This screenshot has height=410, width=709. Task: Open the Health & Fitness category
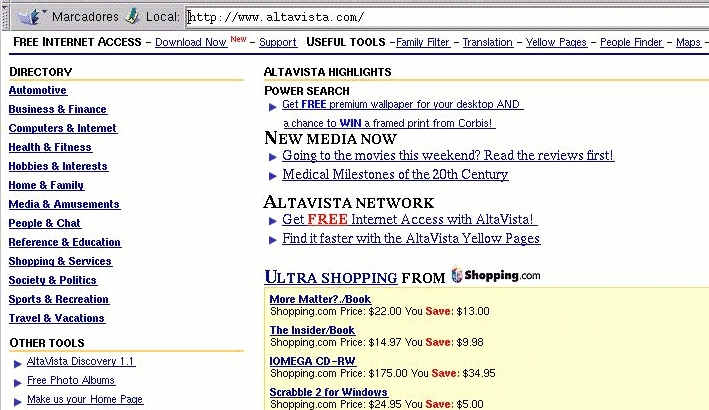point(50,147)
